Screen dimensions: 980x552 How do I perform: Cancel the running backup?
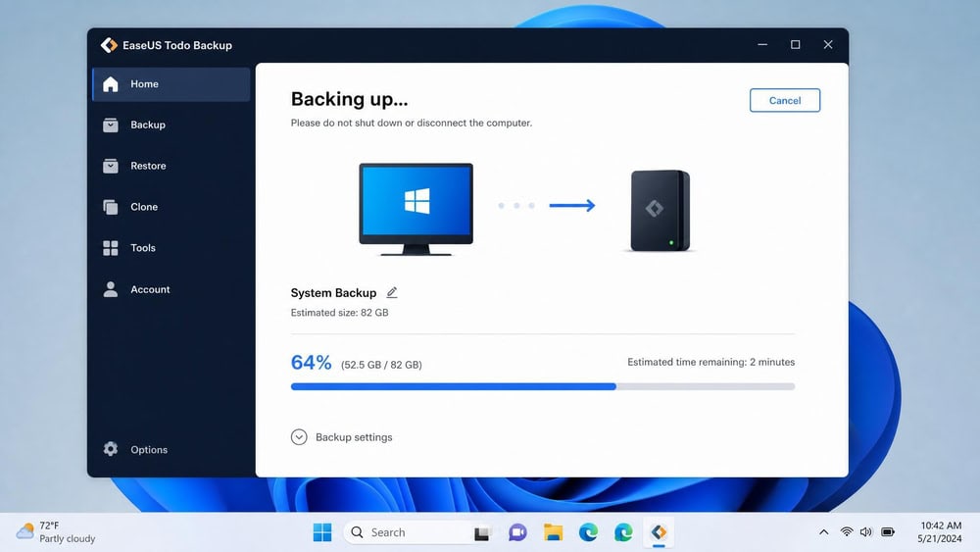(x=785, y=100)
